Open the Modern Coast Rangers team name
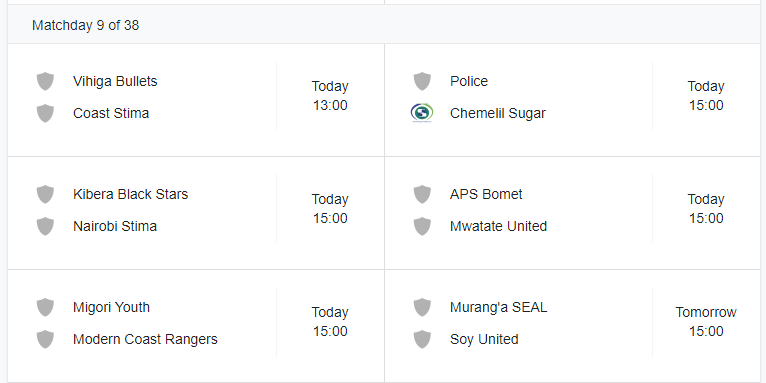 click(145, 339)
